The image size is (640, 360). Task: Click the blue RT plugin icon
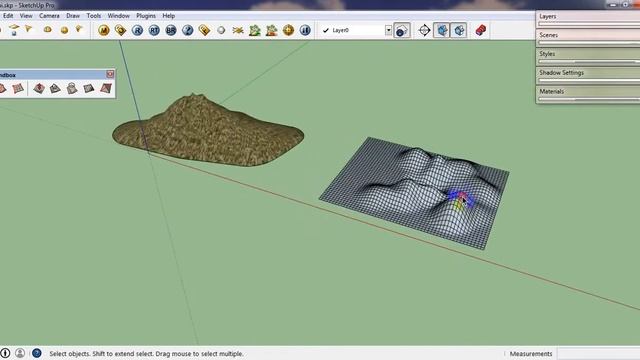click(154, 30)
